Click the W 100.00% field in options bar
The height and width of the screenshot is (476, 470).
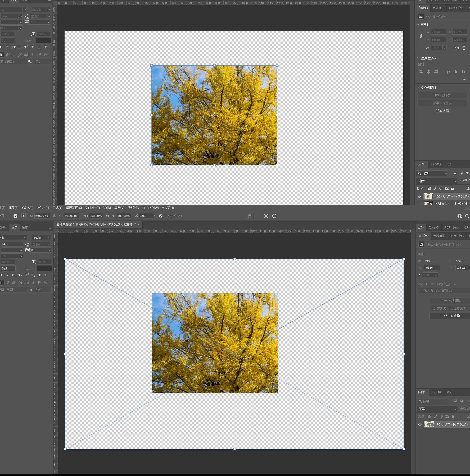pos(96,216)
